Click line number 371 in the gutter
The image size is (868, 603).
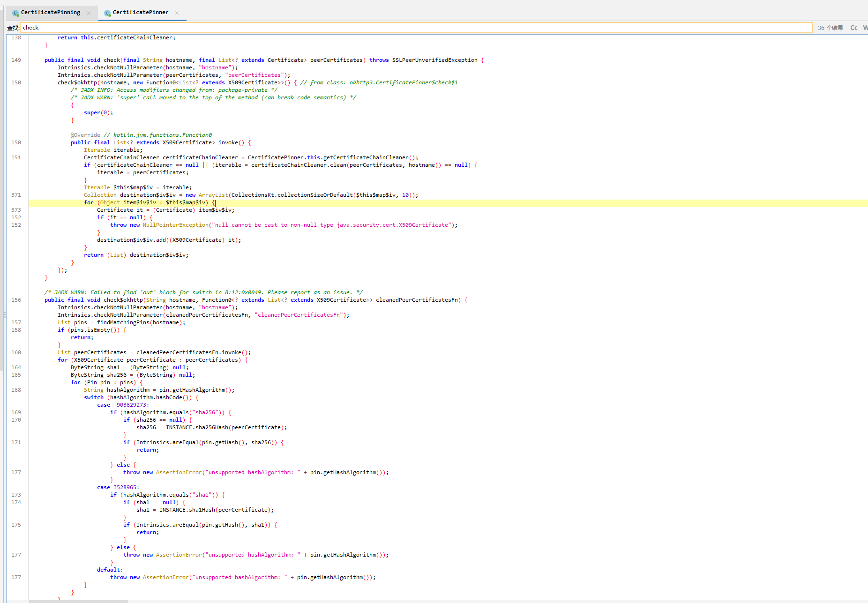coord(16,195)
